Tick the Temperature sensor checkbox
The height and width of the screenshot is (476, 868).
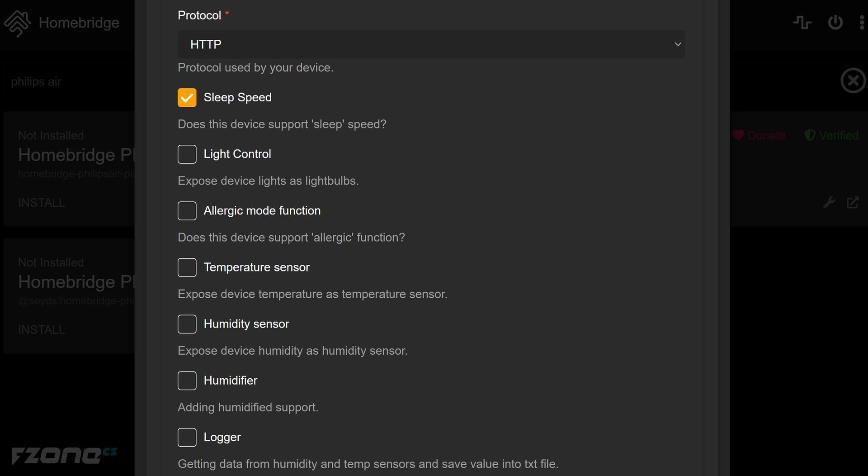(187, 267)
